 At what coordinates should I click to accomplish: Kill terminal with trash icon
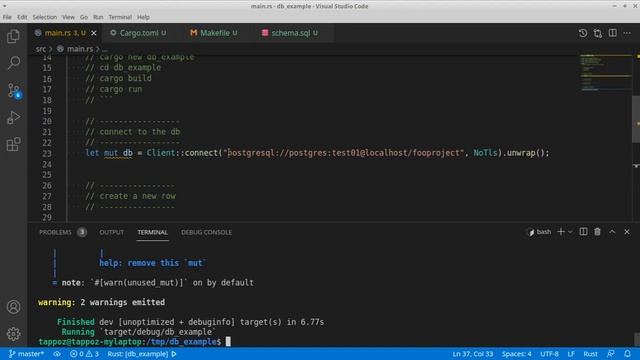pyautogui.click(x=598, y=232)
